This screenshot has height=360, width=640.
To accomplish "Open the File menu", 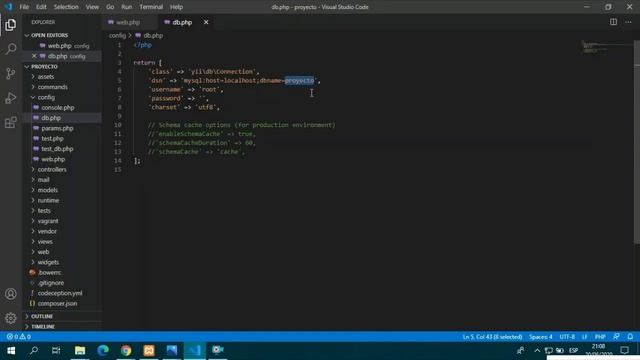I will coord(24,7).
